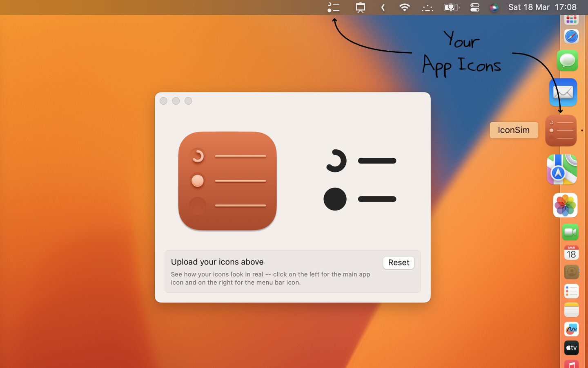Open the IconSim menu bar list icon
The height and width of the screenshot is (368, 588).
tap(334, 7)
